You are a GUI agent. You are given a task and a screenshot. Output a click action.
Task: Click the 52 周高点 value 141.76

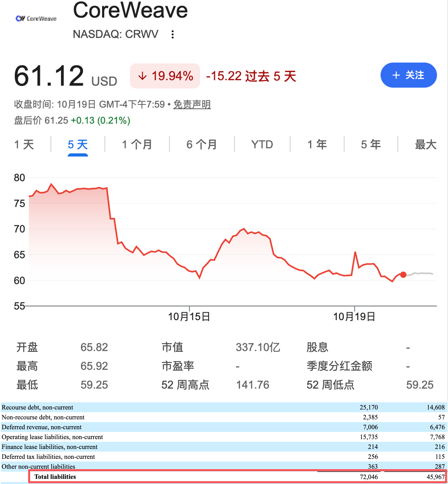252,385
